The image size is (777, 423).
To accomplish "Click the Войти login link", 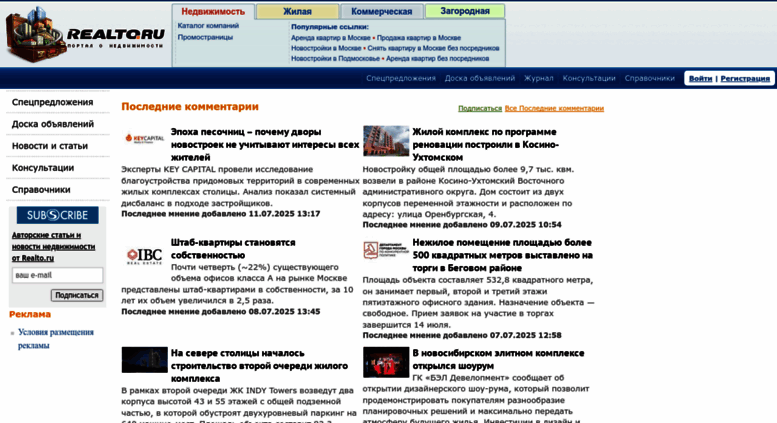I will tap(700, 78).
